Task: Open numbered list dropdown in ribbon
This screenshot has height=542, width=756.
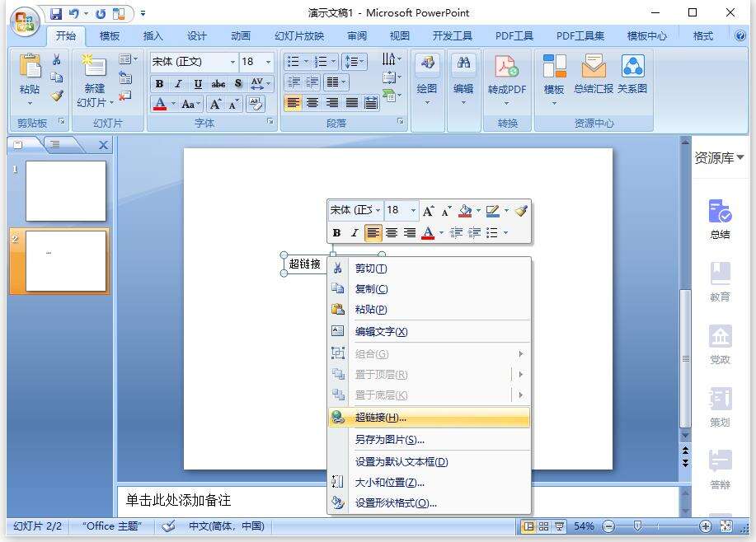Action: (x=333, y=62)
